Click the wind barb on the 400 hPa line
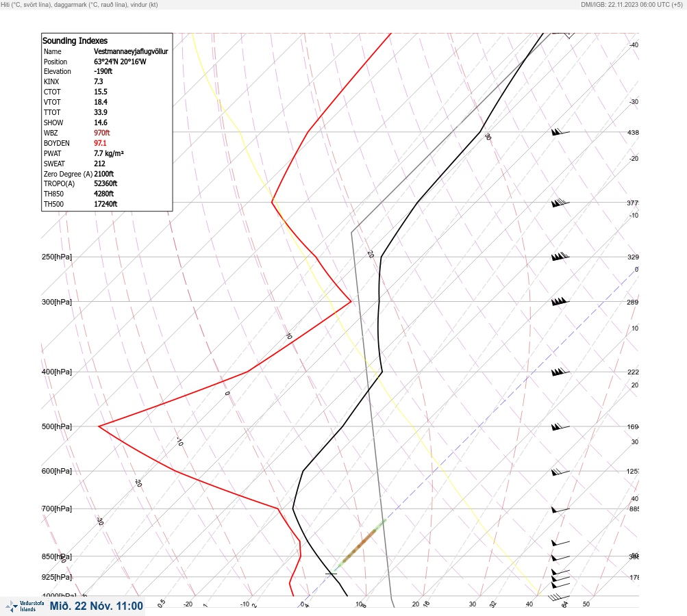Screen dimensions: 687x616 coord(560,372)
